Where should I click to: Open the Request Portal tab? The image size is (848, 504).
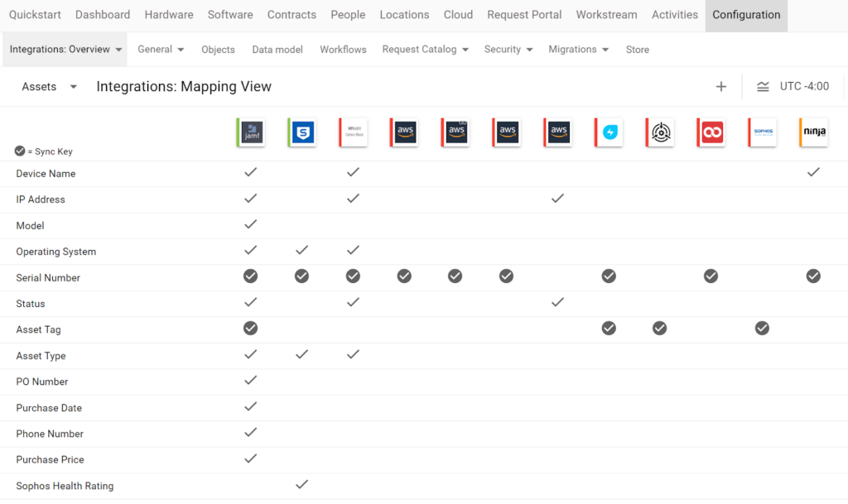[524, 15]
